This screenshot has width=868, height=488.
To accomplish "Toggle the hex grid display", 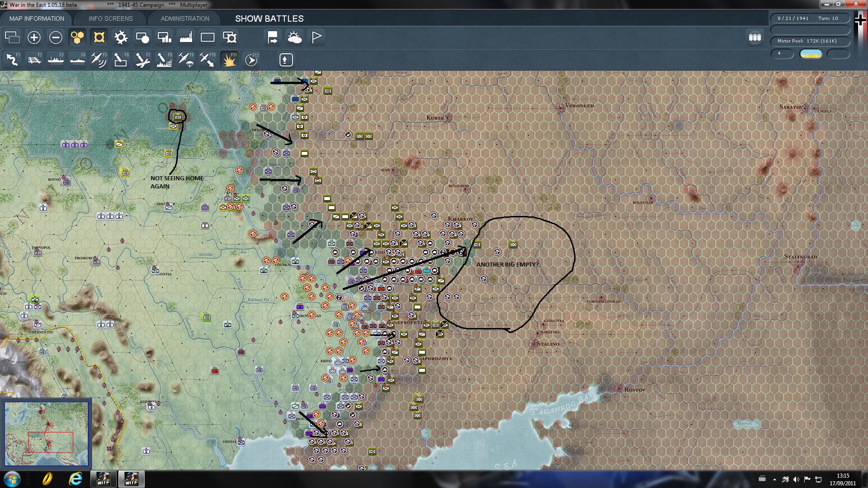I will pos(77,37).
